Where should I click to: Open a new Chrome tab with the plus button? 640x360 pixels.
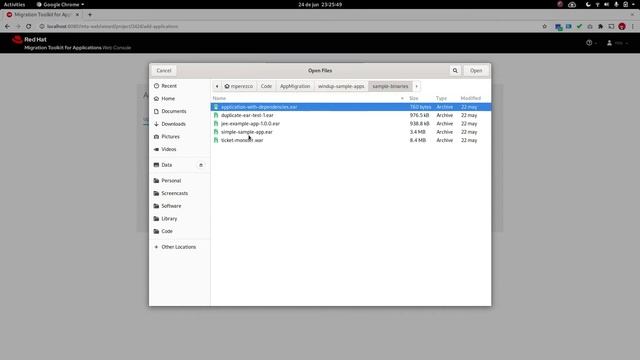click(x=90, y=15)
